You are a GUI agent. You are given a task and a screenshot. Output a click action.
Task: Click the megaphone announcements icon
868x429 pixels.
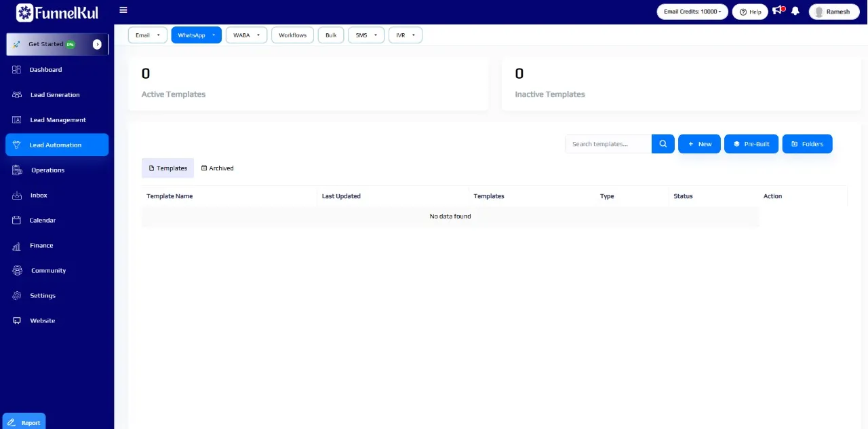pos(777,11)
